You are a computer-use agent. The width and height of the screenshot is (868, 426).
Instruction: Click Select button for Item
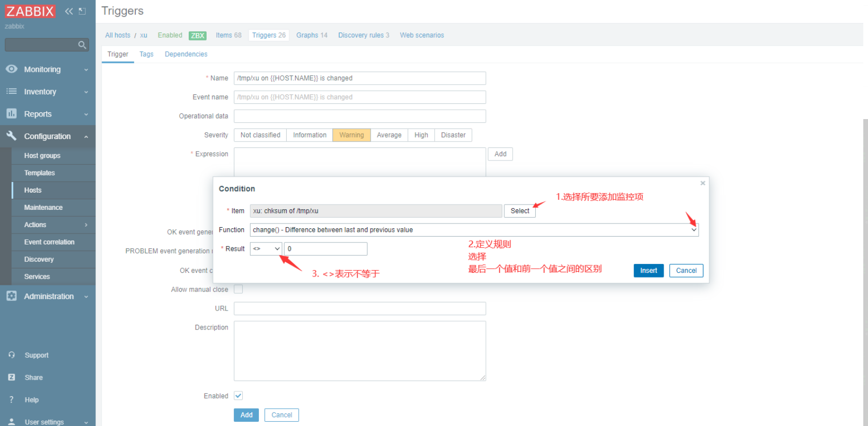click(520, 211)
